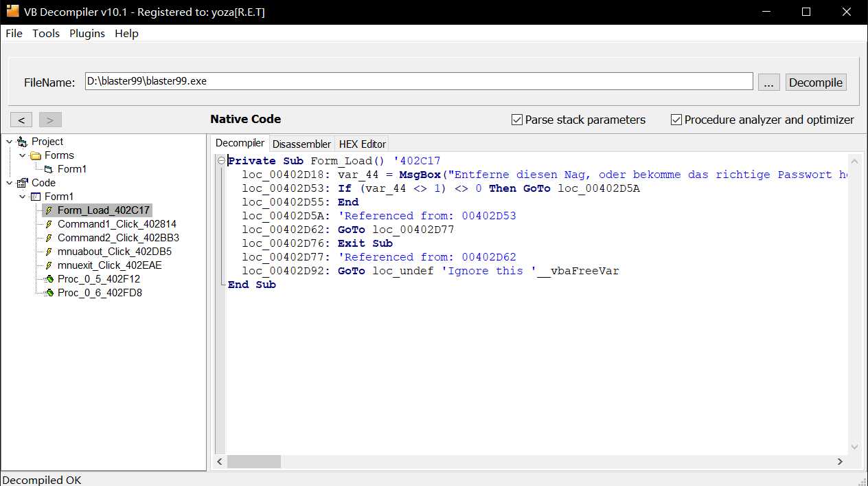Click the lightning icon beside Form_Load_402C17
The image size is (868, 486).
coord(49,210)
